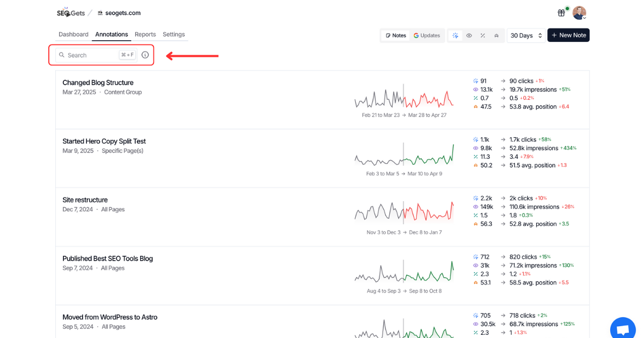Click the info icon beside search
The image size is (644, 338).
[x=145, y=55]
